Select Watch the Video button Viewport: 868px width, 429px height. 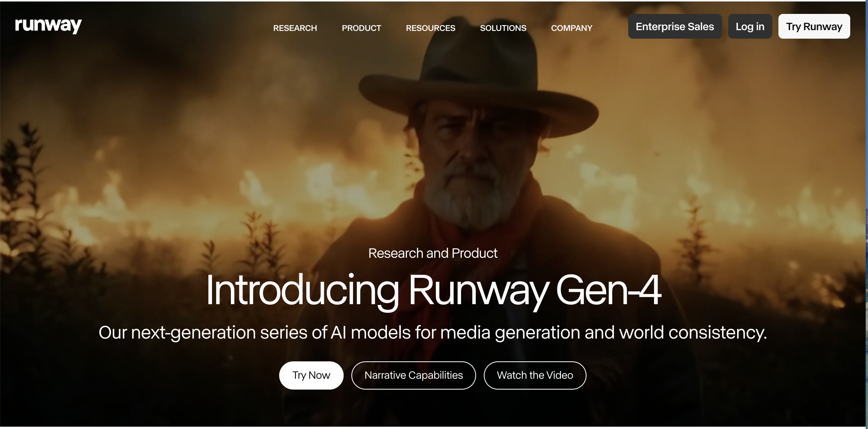[x=535, y=375]
